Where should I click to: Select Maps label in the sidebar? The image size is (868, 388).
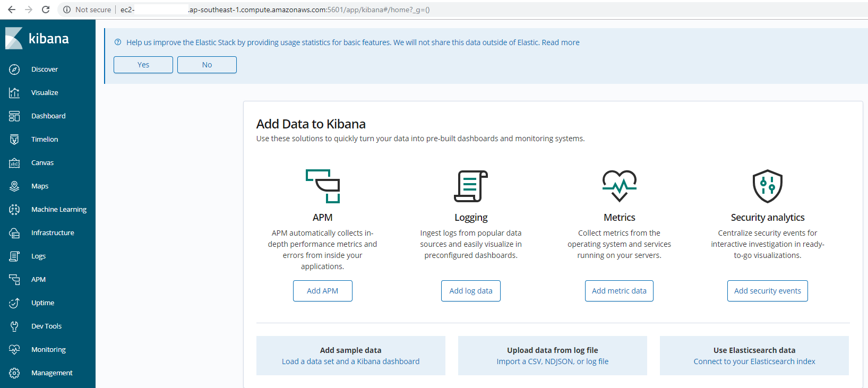[40, 186]
